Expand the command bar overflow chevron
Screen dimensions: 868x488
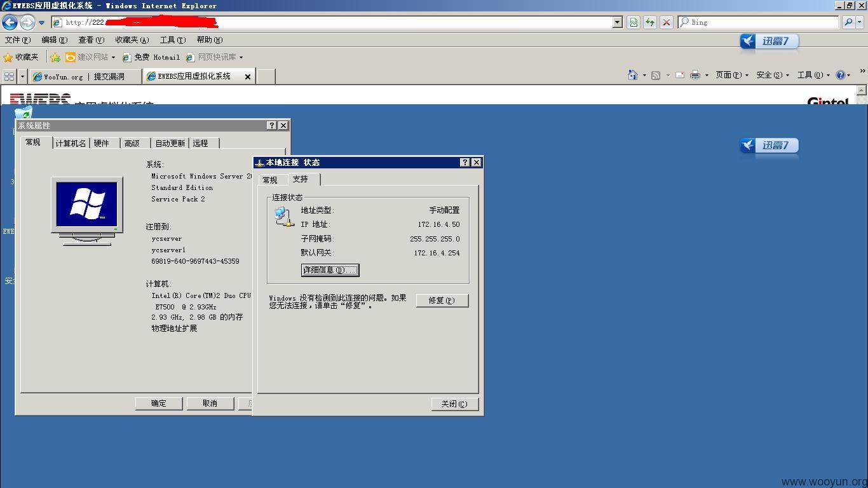coord(862,71)
